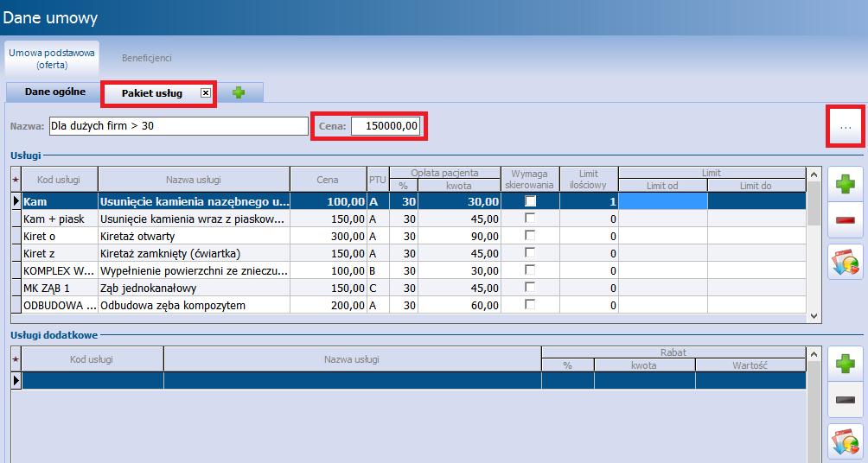868x463 pixels.
Task: Edit the Cena field showing 150000,00
Action: (x=386, y=126)
